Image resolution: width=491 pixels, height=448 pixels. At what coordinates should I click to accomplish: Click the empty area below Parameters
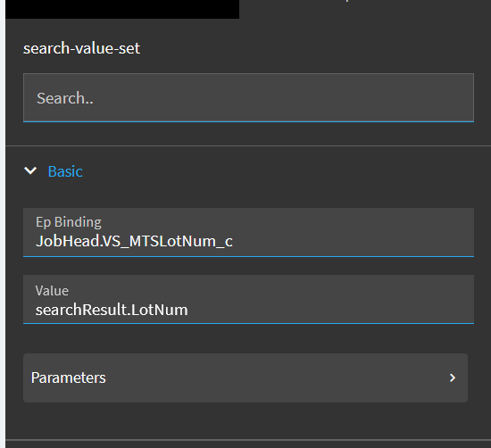coord(248,420)
